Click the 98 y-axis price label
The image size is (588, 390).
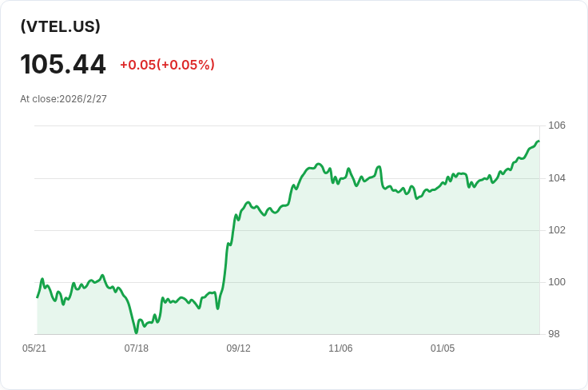point(554,334)
